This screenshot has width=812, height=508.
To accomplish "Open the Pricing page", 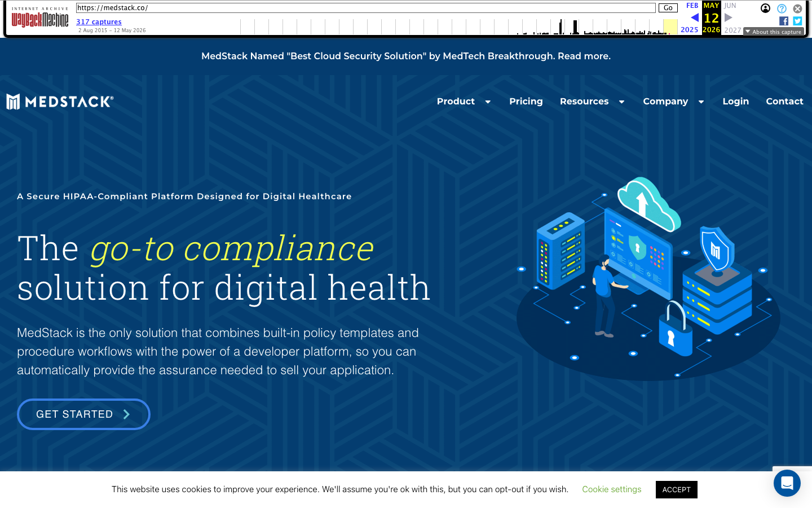I will (526, 102).
